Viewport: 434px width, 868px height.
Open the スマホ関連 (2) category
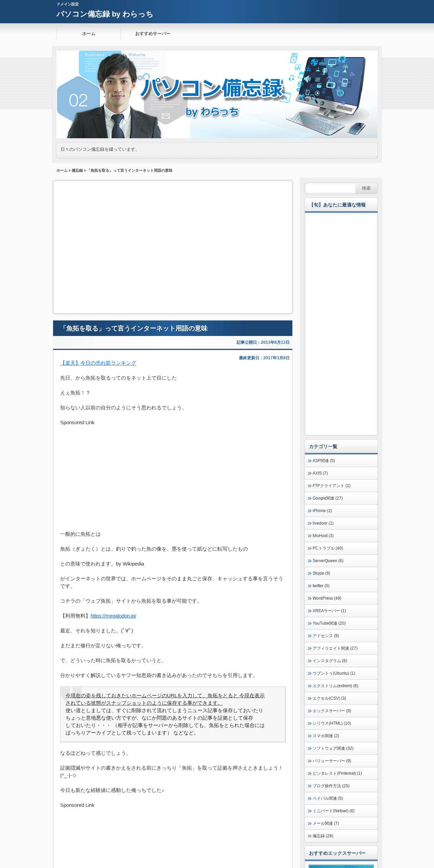pyautogui.click(x=341, y=736)
